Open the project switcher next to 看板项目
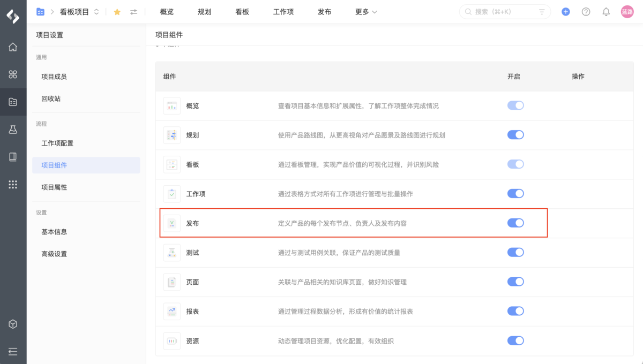 pyautogui.click(x=97, y=11)
